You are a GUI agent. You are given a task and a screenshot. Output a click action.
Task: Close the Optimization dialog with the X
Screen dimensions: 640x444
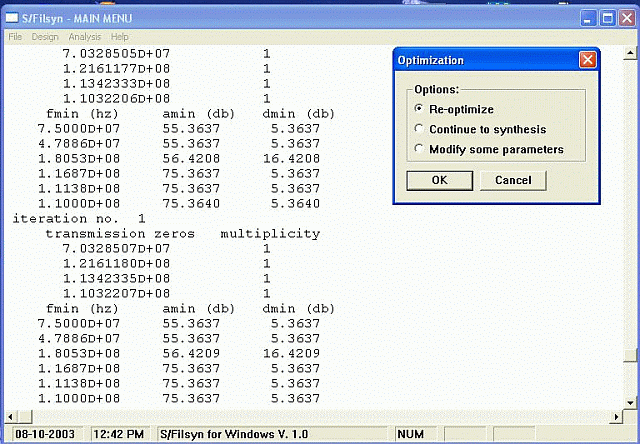[x=588, y=60]
